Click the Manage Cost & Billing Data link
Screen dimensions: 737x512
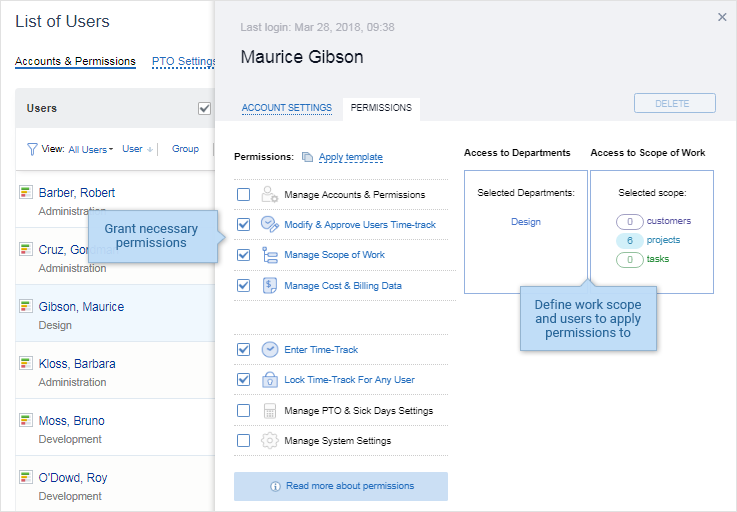click(x=343, y=286)
